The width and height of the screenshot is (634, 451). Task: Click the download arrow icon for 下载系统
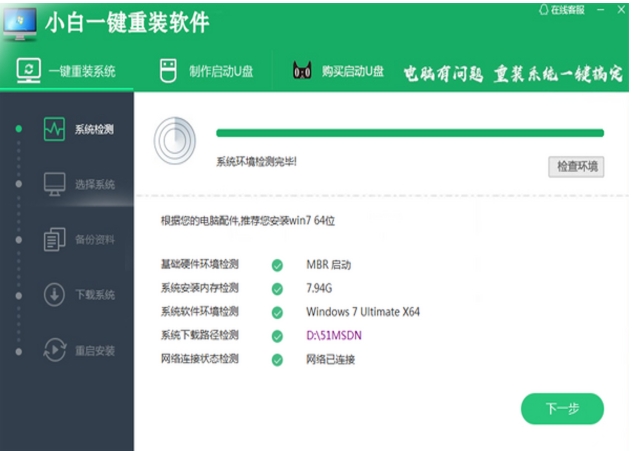tap(54, 294)
